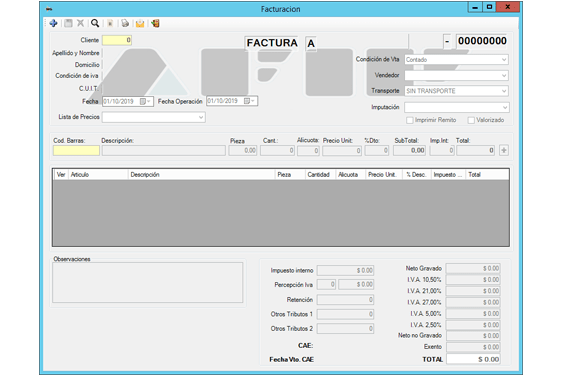Expand the Lista de Precios dropdown

[x=201, y=117]
